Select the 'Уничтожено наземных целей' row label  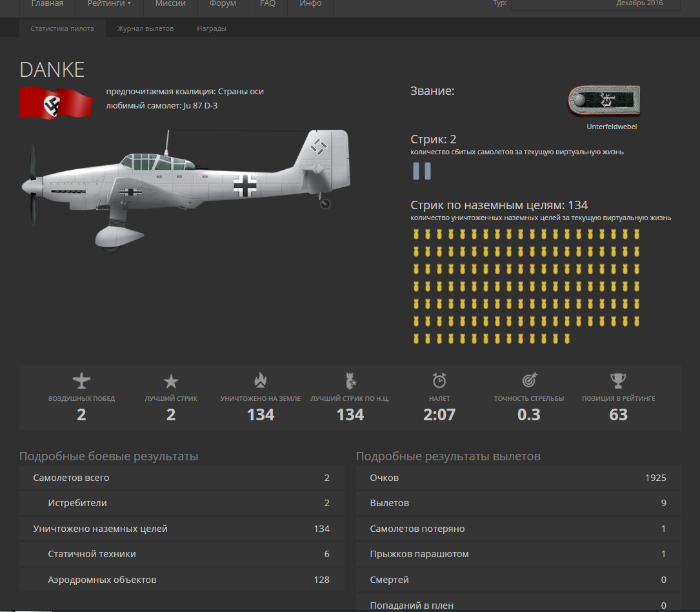point(101,529)
